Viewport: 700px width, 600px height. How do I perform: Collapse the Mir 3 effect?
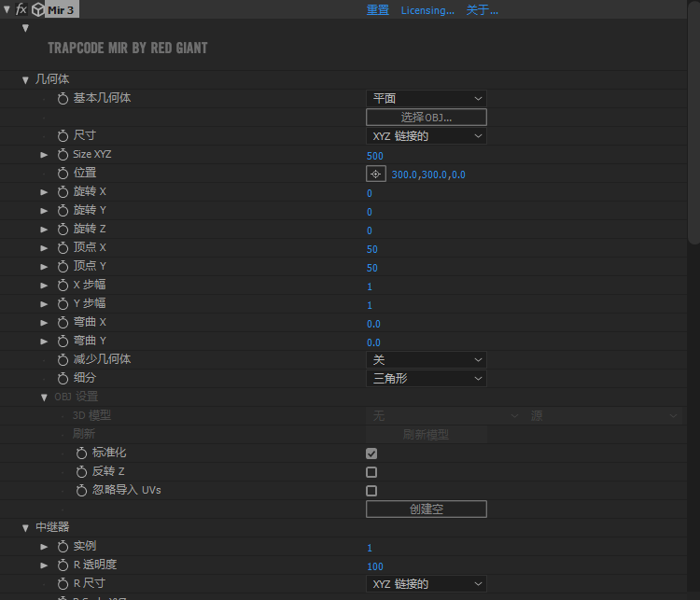point(7,9)
